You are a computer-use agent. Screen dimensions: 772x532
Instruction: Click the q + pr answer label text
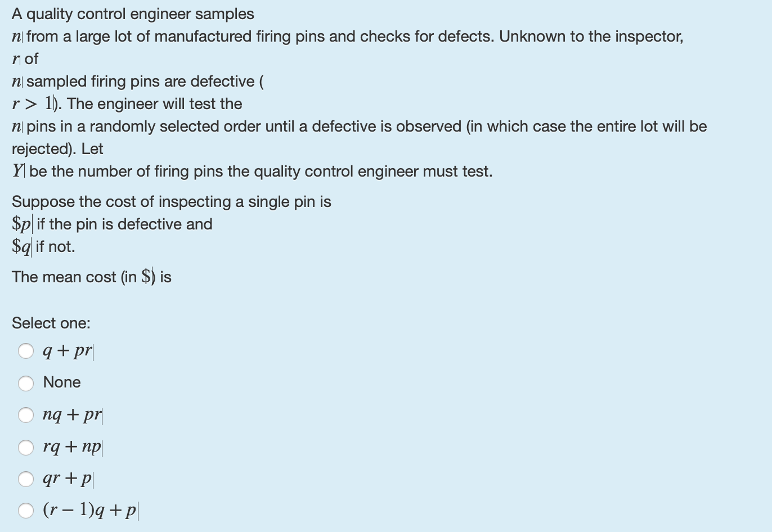click(67, 351)
